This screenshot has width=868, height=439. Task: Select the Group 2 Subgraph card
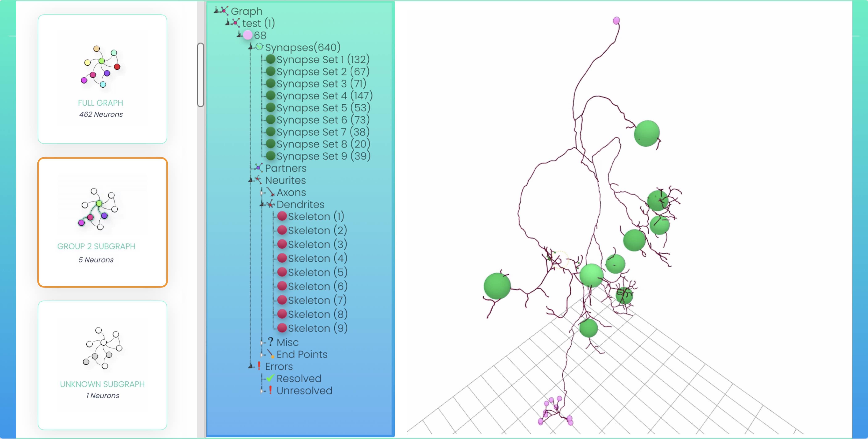pos(102,222)
